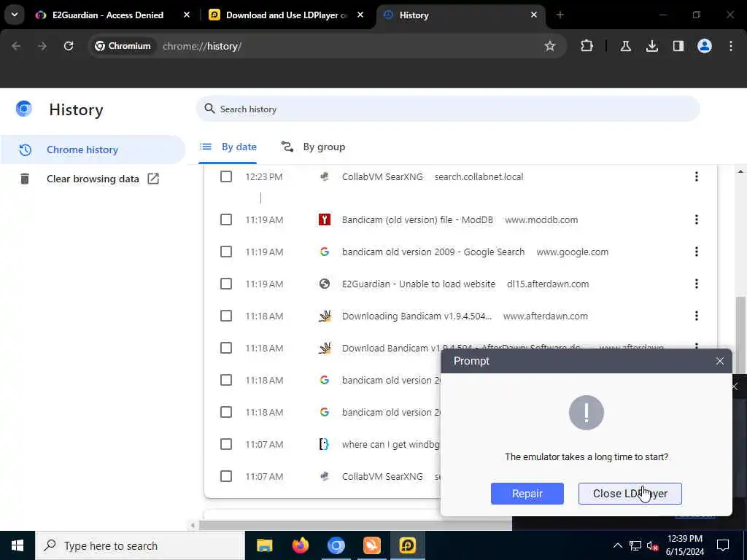
Task: Reload the history page
Action: click(69, 46)
